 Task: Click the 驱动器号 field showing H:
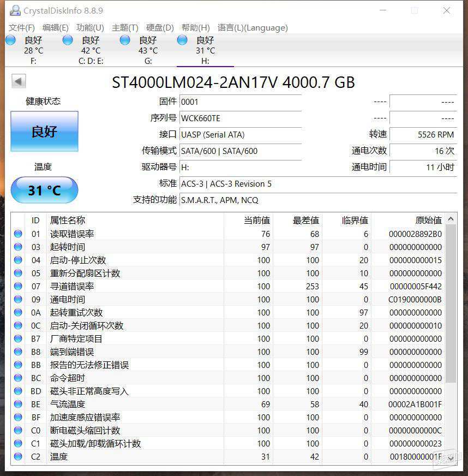tap(241, 167)
